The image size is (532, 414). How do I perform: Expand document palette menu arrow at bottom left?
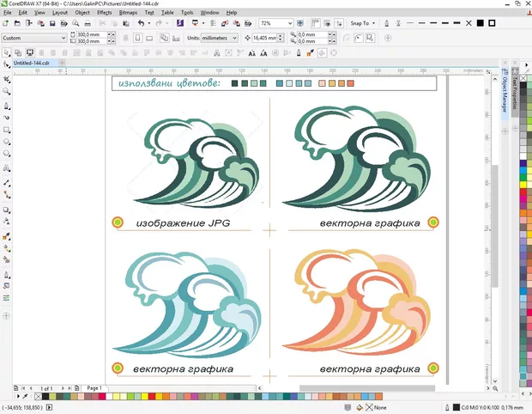click(18, 396)
